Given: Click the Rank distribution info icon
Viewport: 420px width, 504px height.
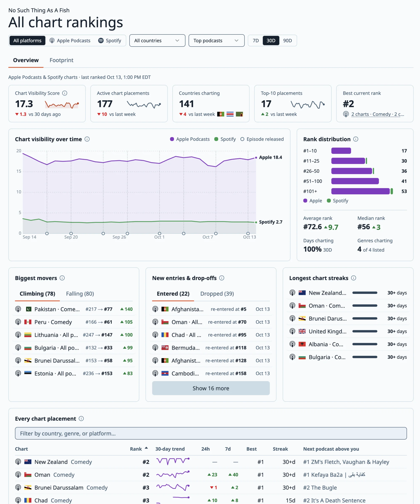Looking at the screenshot, I should click(x=356, y=139).
